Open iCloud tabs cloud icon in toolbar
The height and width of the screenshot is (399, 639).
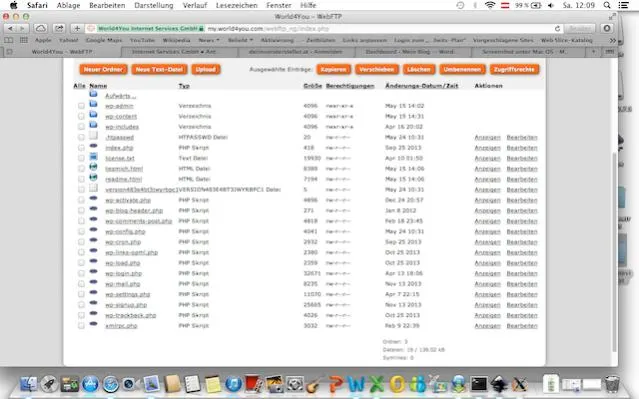pos(40,29)
